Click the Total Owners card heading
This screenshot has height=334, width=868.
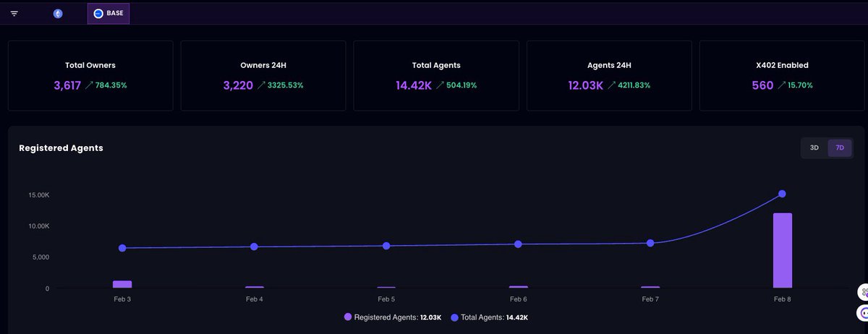point(90,65)
